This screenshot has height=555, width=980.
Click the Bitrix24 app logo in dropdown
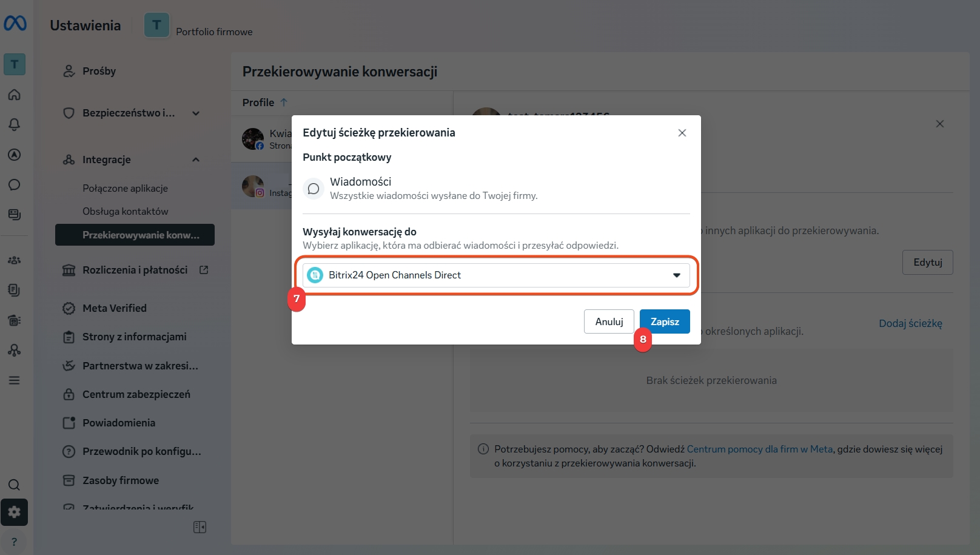pos(315,275)
